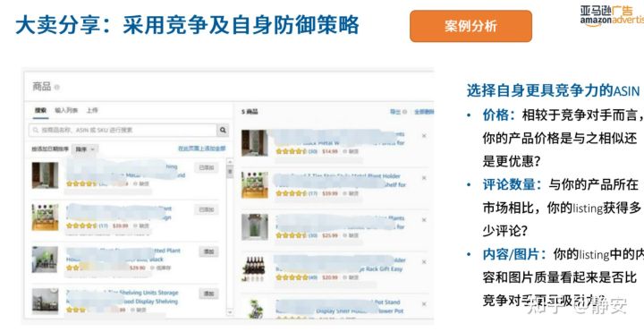This screenshot has height=332, width=644.
Task: Click the magnifier search button
Action: 223,131
